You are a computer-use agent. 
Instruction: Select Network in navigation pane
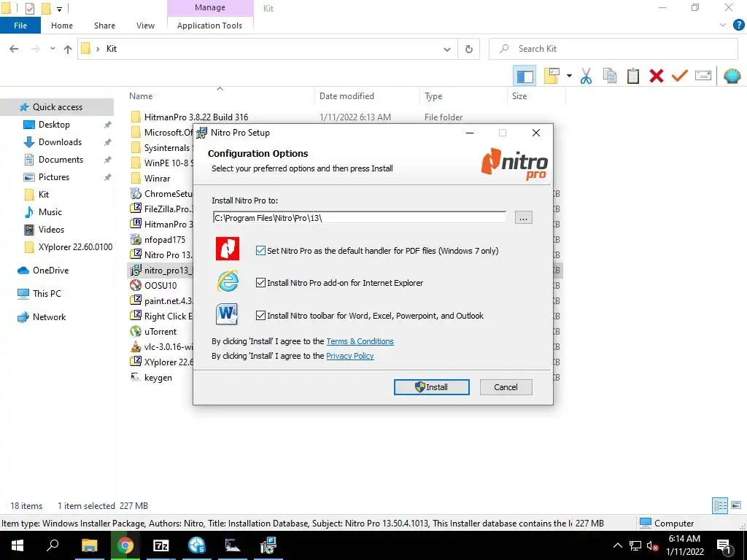[49, 317]
